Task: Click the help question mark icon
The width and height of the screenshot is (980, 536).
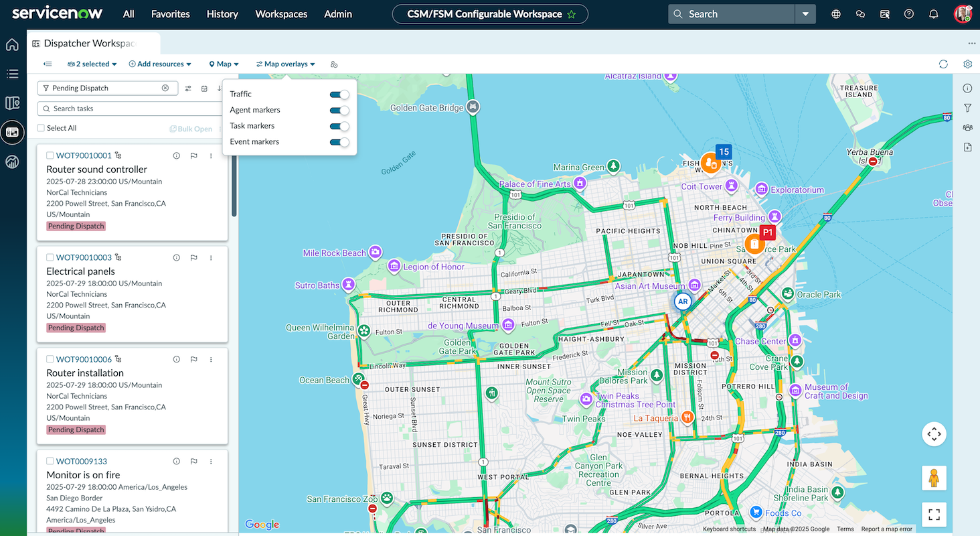Action: (x=909, y=14)
